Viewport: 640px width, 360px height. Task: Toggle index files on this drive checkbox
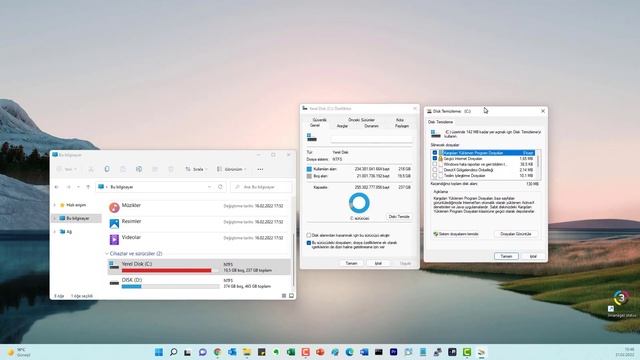coord(309,243)
